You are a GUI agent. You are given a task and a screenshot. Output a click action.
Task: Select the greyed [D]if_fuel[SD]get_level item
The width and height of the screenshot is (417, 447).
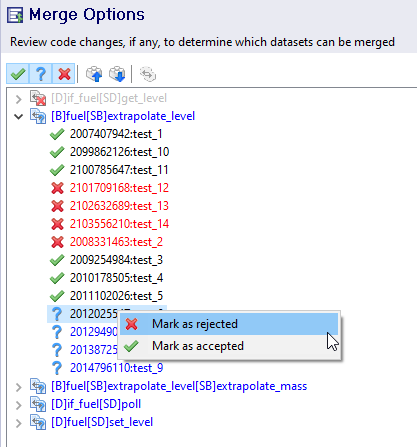(x=109, y=98)
